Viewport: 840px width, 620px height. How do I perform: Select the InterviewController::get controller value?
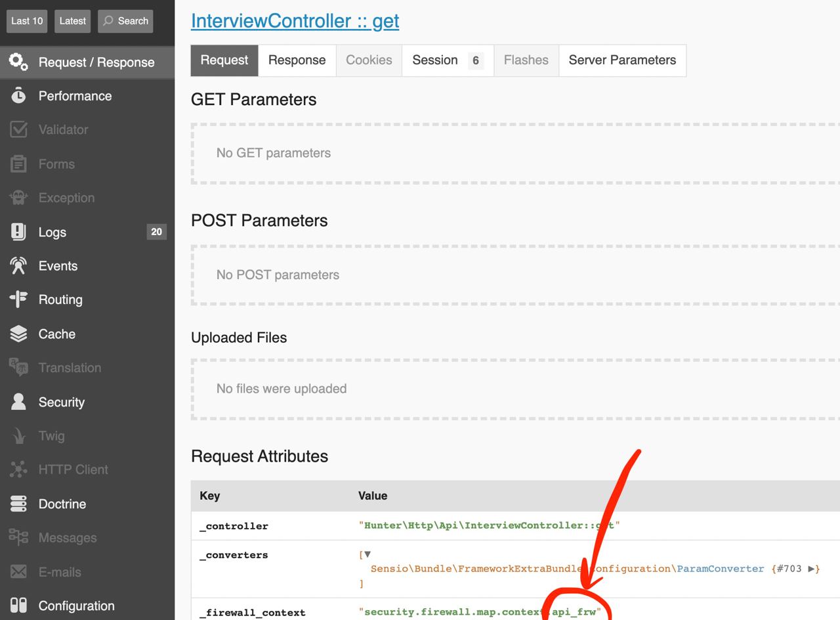(489, 525)
